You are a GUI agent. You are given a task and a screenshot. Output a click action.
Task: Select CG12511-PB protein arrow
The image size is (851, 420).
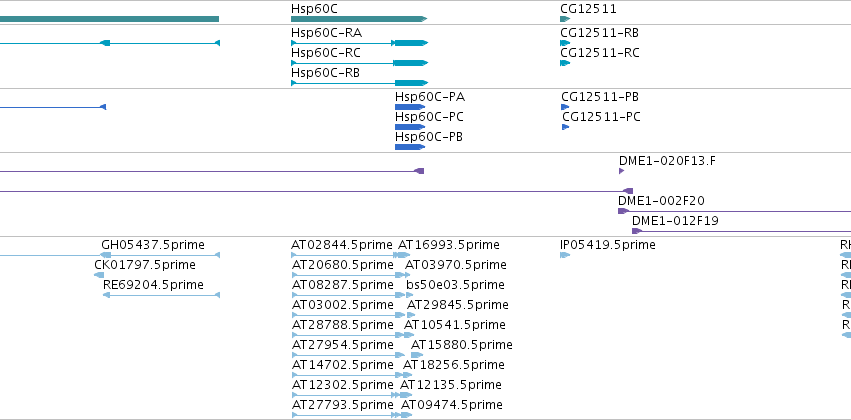click(x=565, y=107)
